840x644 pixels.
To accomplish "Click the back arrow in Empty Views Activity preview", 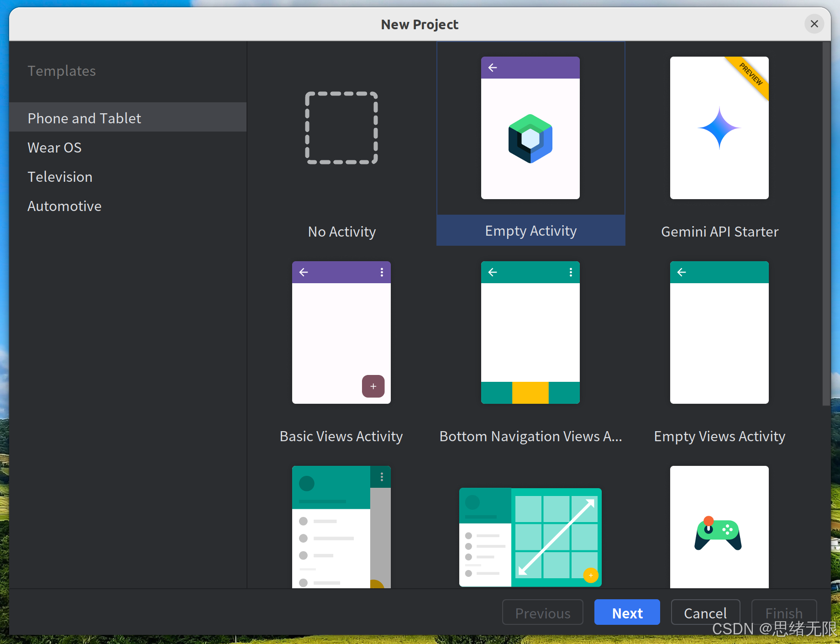I will 681,272.
